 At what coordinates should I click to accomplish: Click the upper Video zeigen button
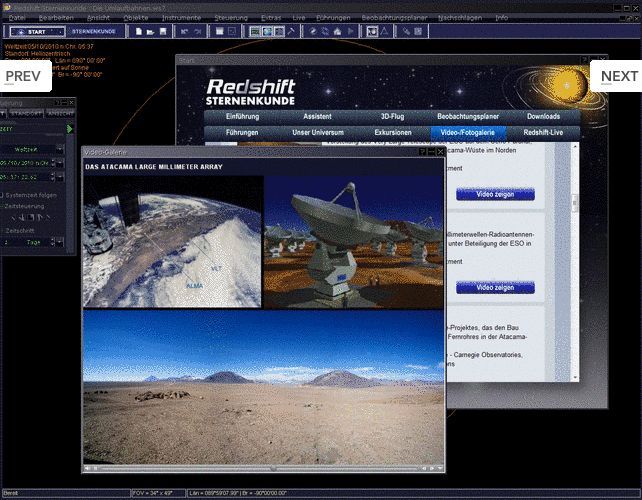tap(495, 195)
